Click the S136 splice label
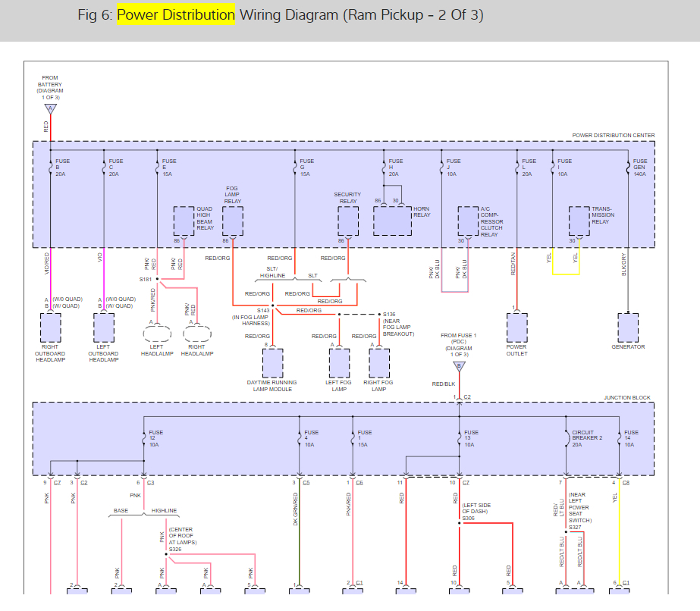 click(389, 314)
